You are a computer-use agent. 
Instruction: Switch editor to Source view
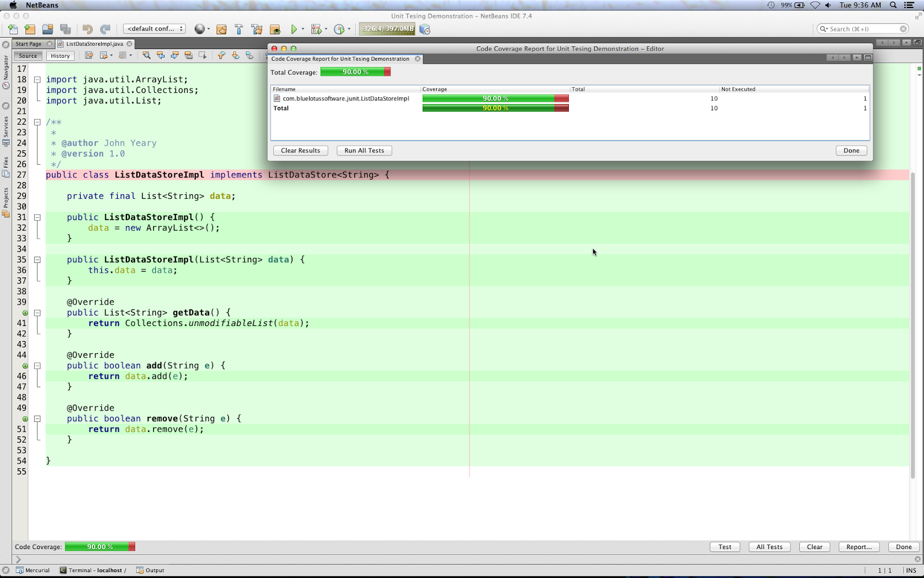tap(28, 56)
